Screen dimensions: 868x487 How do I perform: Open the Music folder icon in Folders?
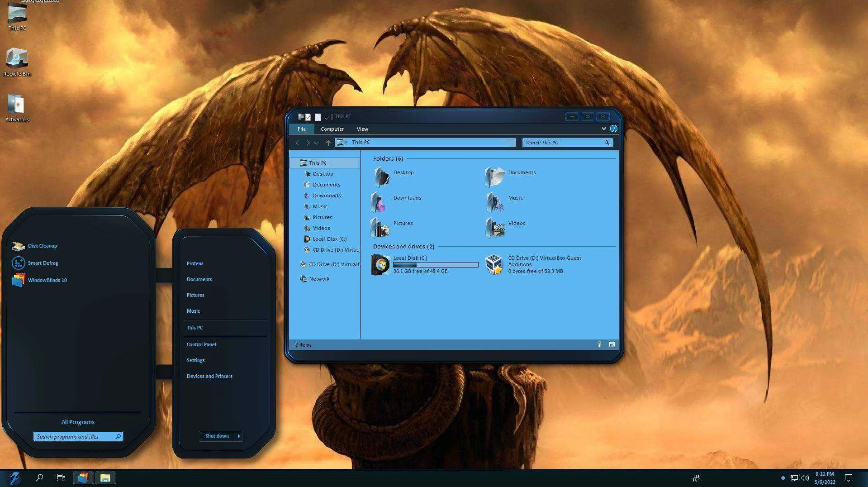(x=495, y=202)
